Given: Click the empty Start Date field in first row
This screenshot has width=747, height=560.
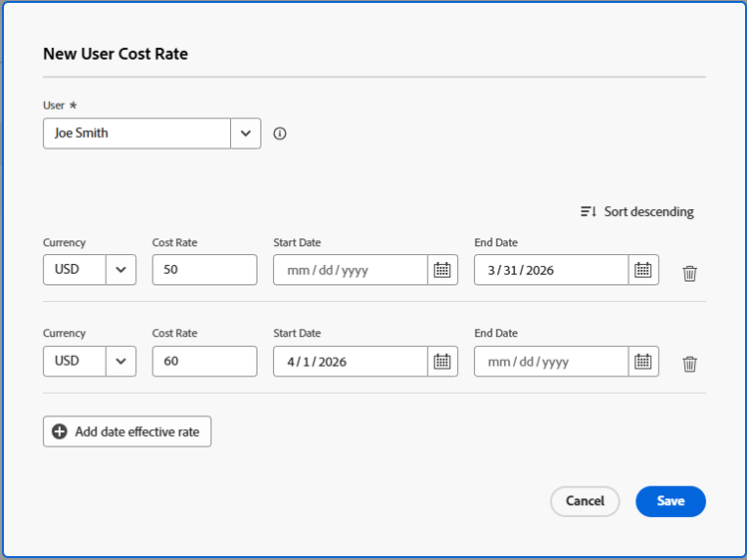Looking at the screenshot, I should tap(351, 270).
